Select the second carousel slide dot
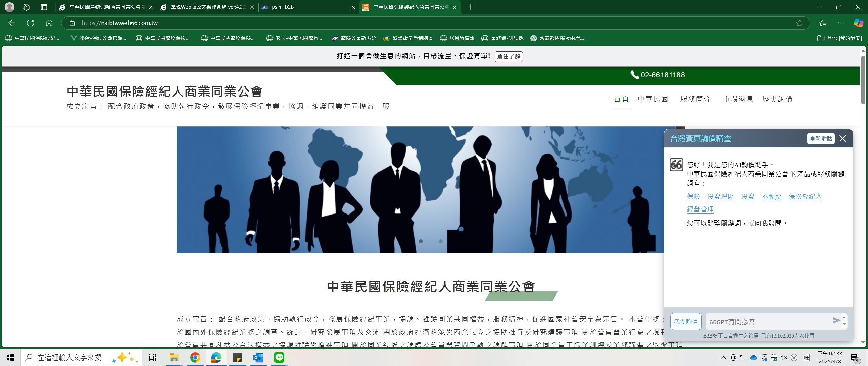Viewport: 868px width, 366px height. point(440,241)
